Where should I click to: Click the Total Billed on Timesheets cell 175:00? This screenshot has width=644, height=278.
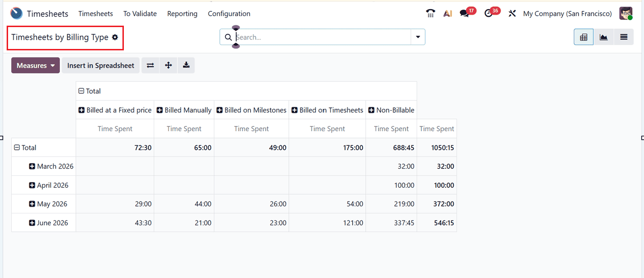pyautogui.click(x=327, y=148)
